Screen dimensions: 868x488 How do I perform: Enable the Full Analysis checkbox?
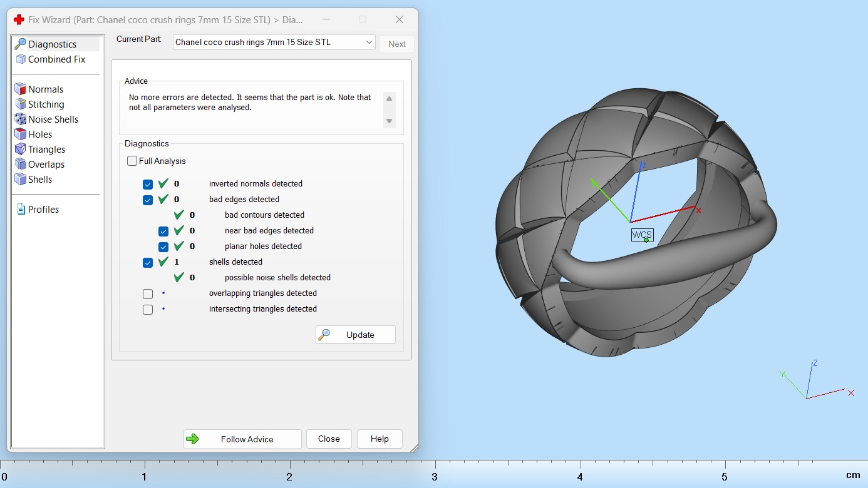(132, 161)
